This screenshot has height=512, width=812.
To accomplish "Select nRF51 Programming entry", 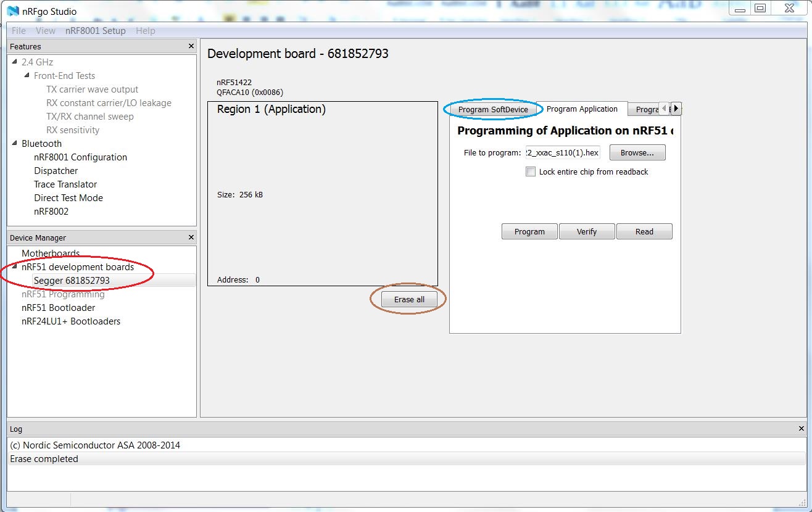I will 63,294.
